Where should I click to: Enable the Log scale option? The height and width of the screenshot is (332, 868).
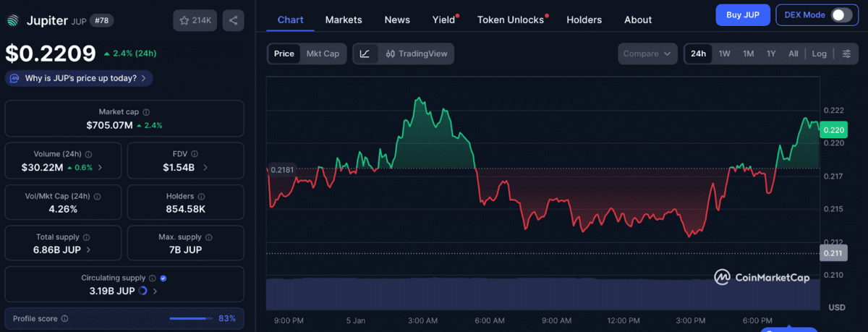coord(819,54)
